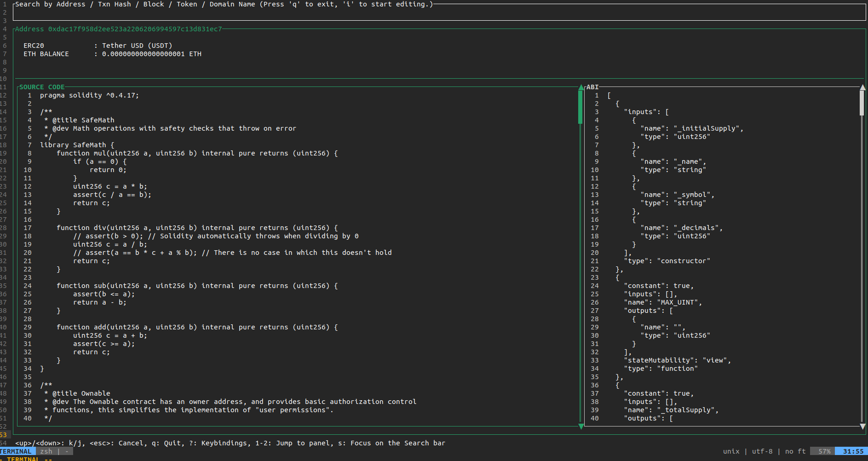Select the TERMINAL tab in status bar

coord(17,451)
